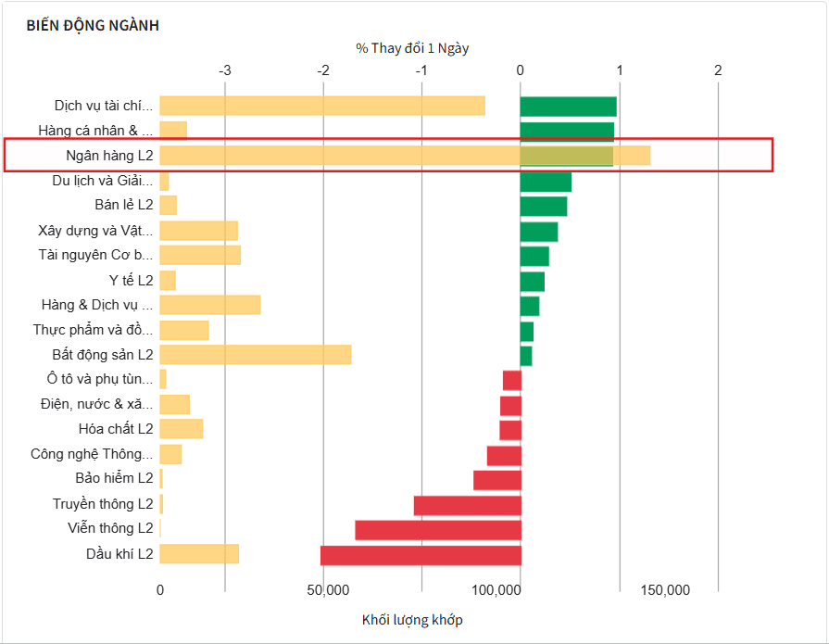Click the yellow volume bar for Dịch vụ tài chí...
Screen dimensions: 829x644
pos(322,106)
